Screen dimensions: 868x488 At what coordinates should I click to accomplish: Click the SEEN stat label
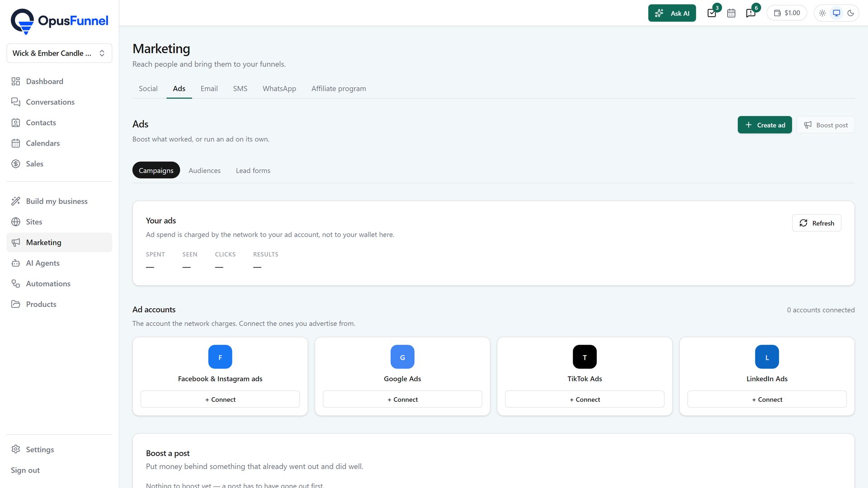pos(190,255)
